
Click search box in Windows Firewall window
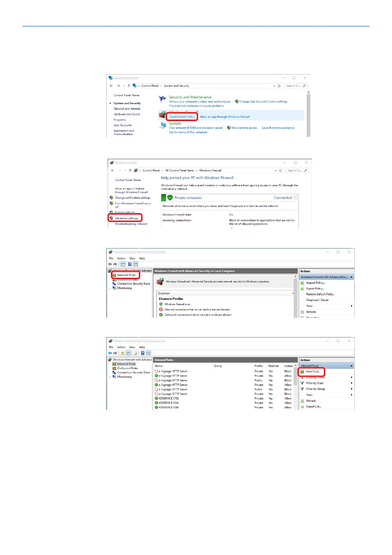[x=297, y=170]
